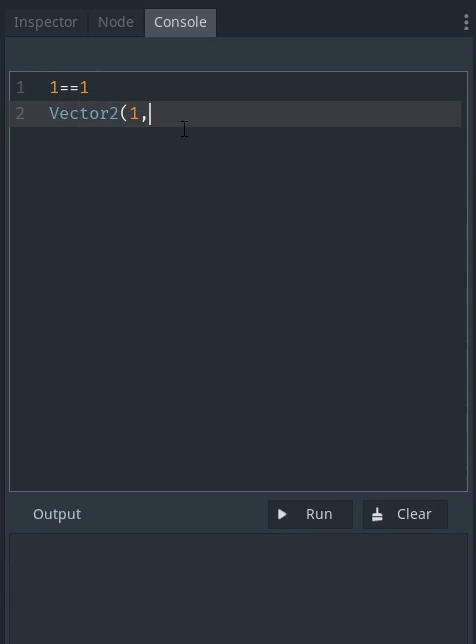Click inside the Output results box

238,589
